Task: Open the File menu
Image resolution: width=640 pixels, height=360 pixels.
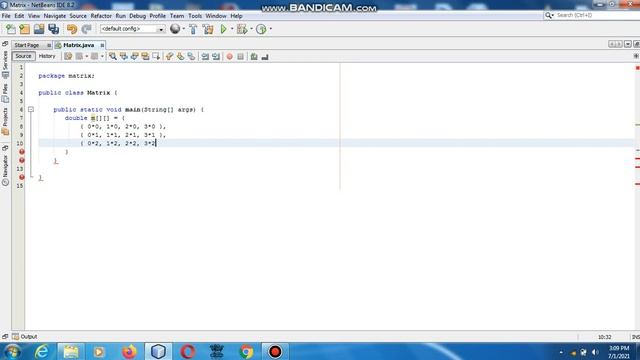Action: pyautogui.click(x=6, y=16)
